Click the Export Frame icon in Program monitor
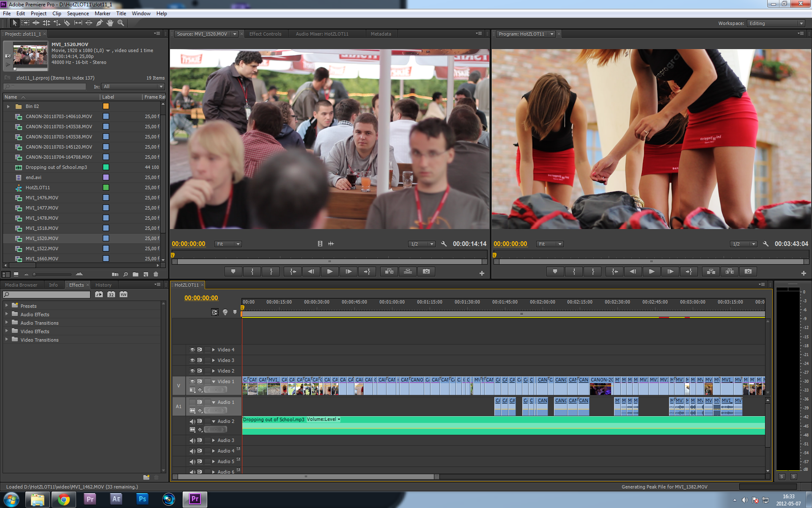The width and height of the screenshot is (812, 508). 750,271
